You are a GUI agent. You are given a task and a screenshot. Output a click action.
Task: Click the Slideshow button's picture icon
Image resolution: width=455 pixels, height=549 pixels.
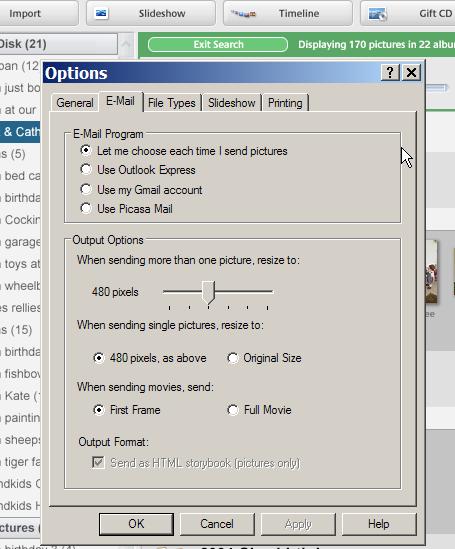(x=102, y=13)
